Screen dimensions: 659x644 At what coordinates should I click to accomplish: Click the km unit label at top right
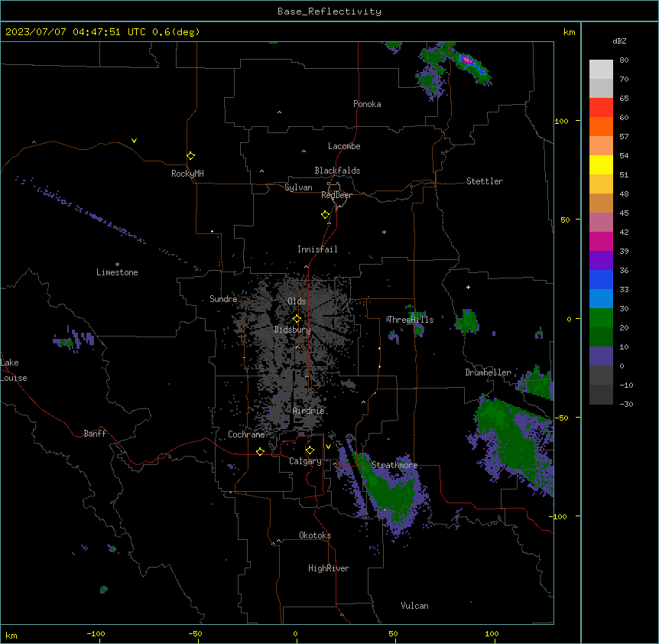click(569, 32)
